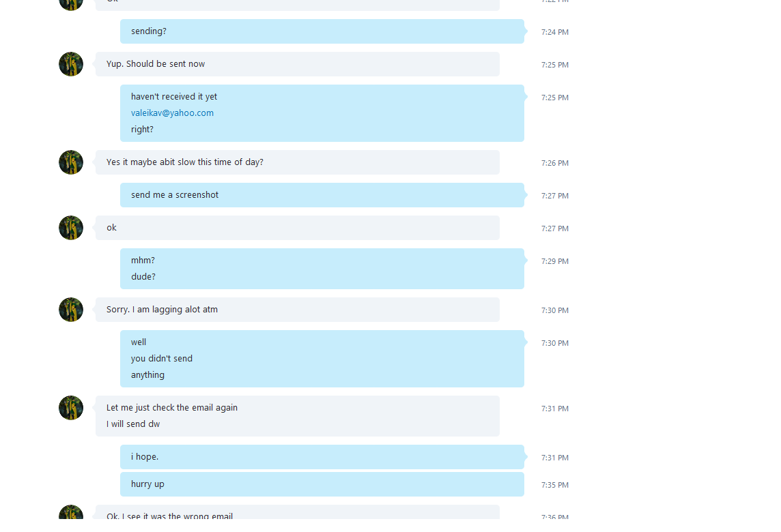This screenshot has width=781, height=532.
Task: Click the 7:24 PM timestamp
Action: coord(555,32)
